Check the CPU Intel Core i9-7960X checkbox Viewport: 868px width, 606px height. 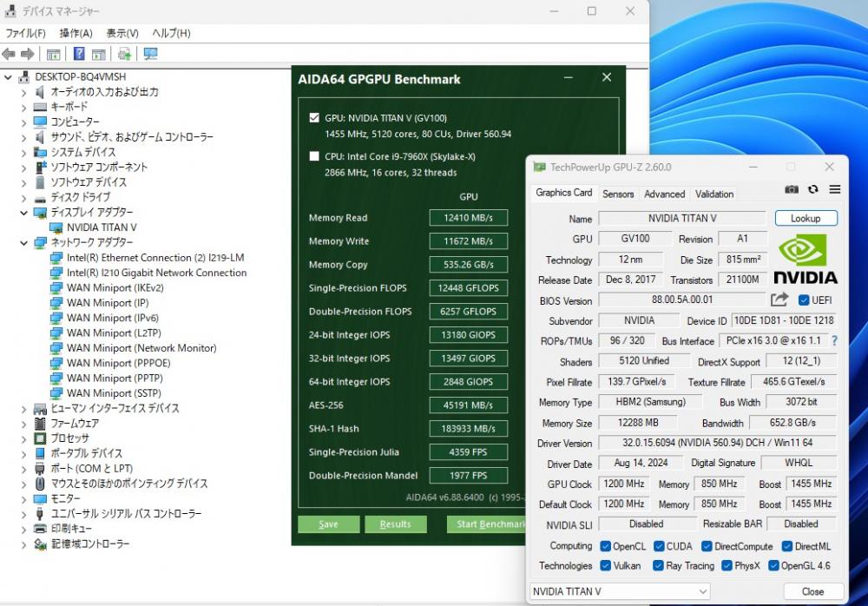pos(314,156)
